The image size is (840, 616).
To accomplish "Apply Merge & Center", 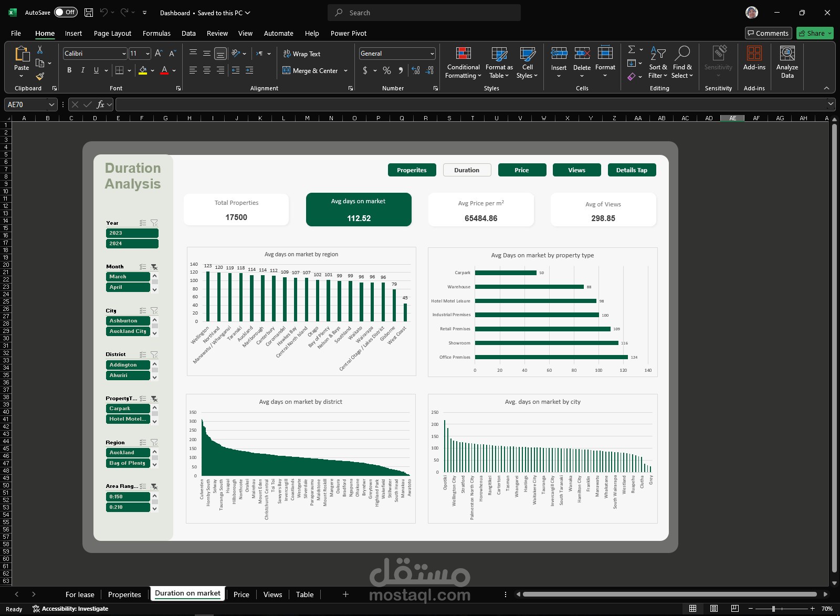I will (311, 70).
